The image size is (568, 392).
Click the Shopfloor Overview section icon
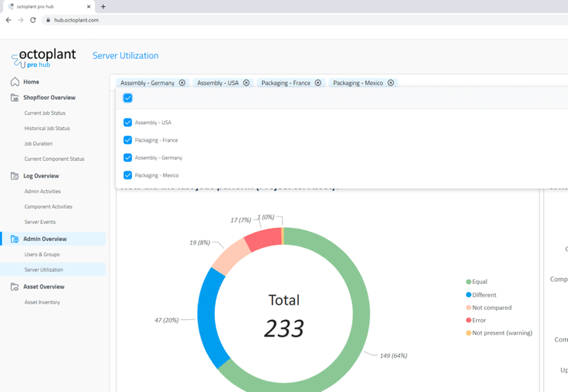14,98
